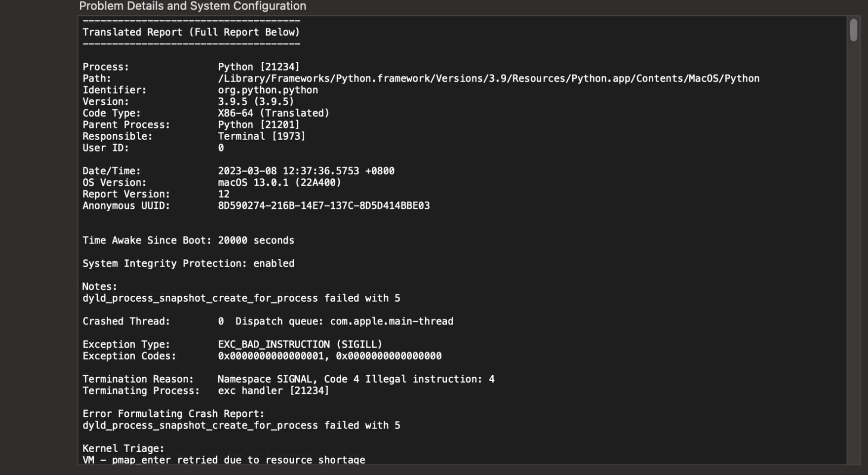Select the Code Type X86-64 line
This screenshot has height=475, width=868.
pos(274,113)
